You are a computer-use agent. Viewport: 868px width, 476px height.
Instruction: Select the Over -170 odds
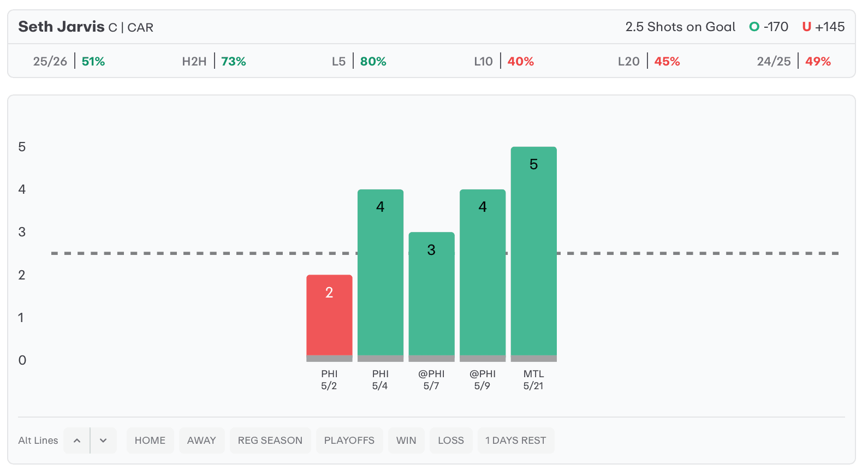click(x=769, y=27)
